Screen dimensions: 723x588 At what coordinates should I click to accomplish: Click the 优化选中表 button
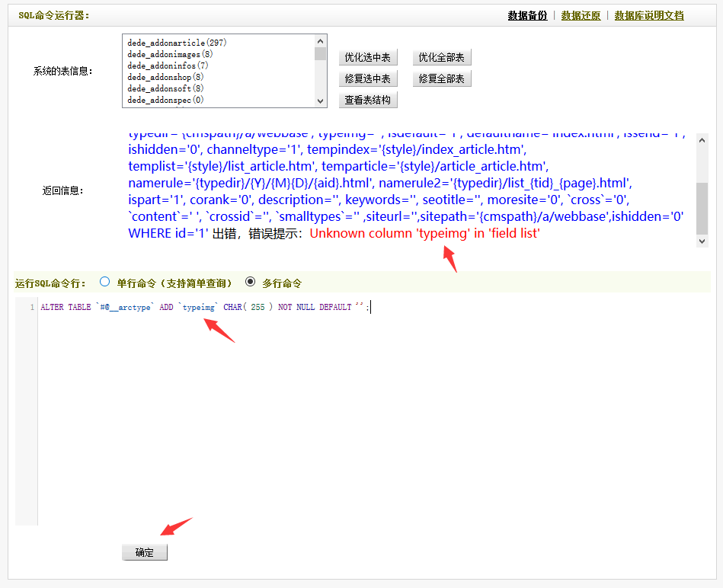click(x=368, y=57)
